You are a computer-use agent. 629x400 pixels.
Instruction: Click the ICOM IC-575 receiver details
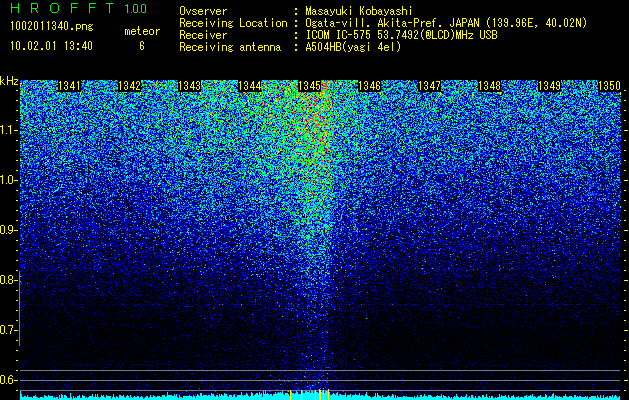pyautogui.click(x=401, y=35)
